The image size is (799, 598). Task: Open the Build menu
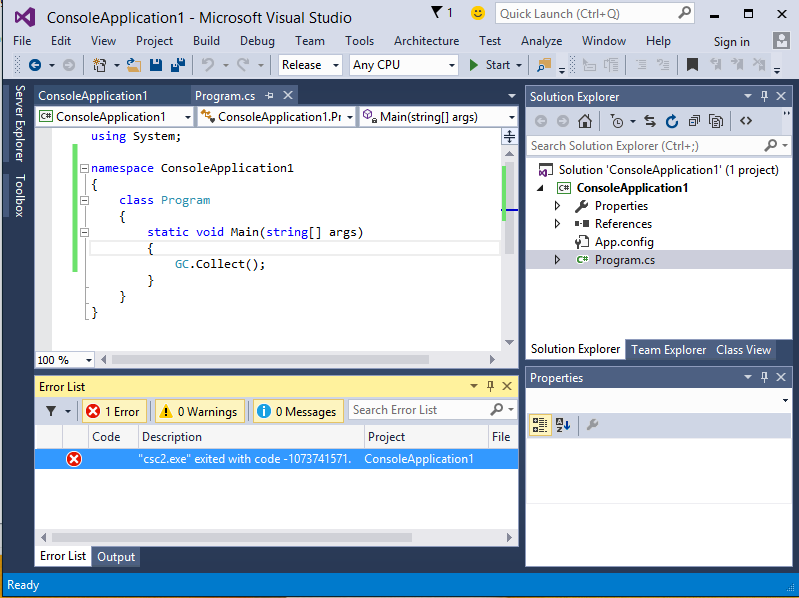(x=206, y=41)
